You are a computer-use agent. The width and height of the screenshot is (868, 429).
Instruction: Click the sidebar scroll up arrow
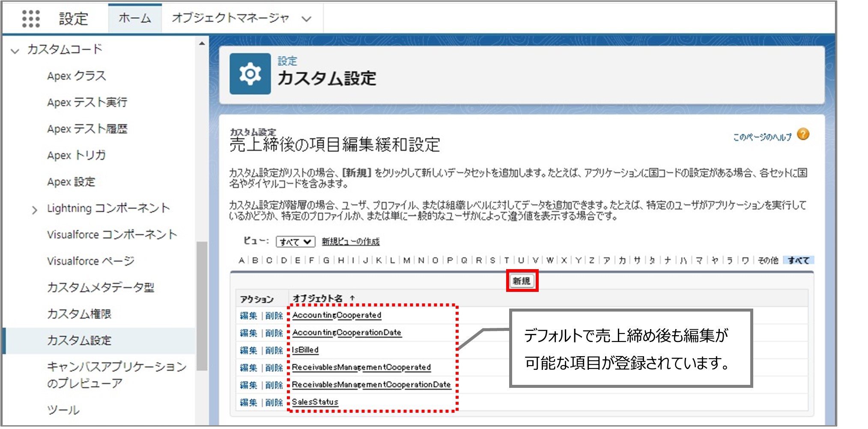[x=202, y=44]
